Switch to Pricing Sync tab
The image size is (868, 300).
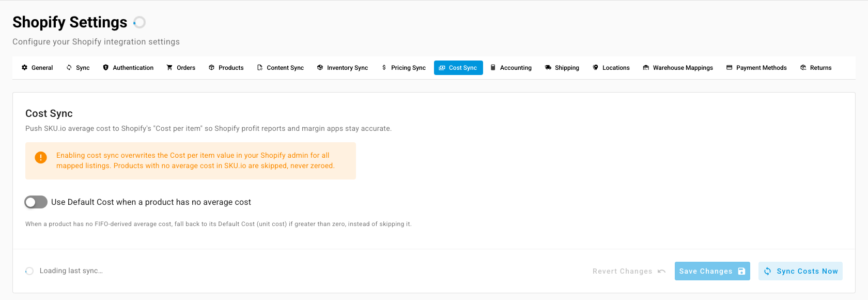tap(404, 68)
